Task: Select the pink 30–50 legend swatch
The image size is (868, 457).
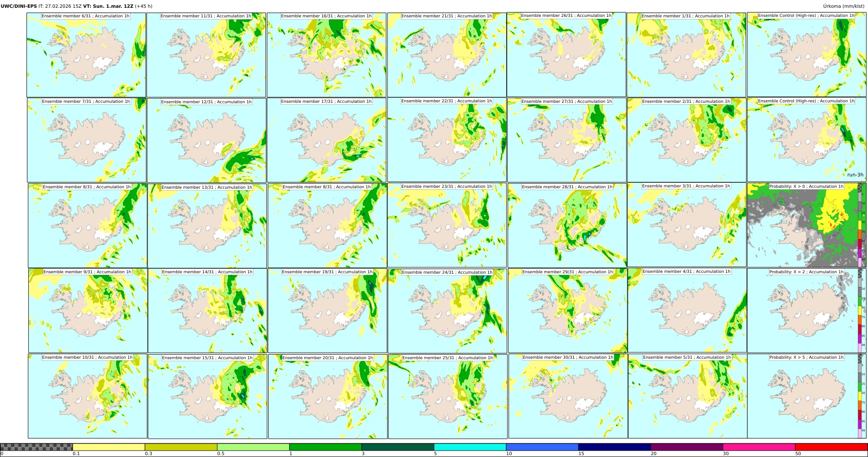Action: coord(759,447)
